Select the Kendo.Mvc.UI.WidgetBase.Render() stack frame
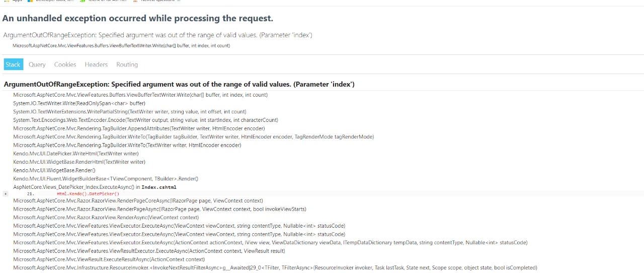The image size is (644, 273). pyautogui.click(x=54, y=170)
